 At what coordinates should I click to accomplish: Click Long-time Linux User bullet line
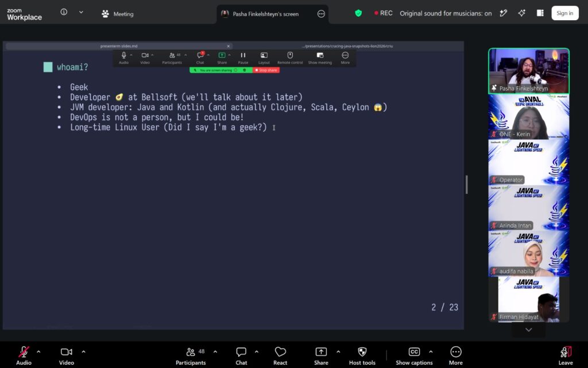[168, 127]
